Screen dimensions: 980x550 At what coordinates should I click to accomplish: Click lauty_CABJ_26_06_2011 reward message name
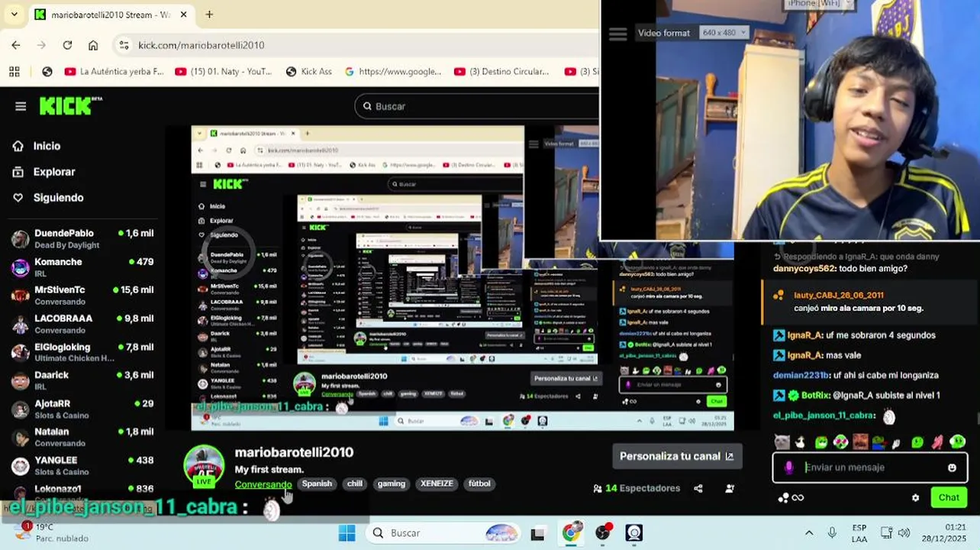click(839, 295)
